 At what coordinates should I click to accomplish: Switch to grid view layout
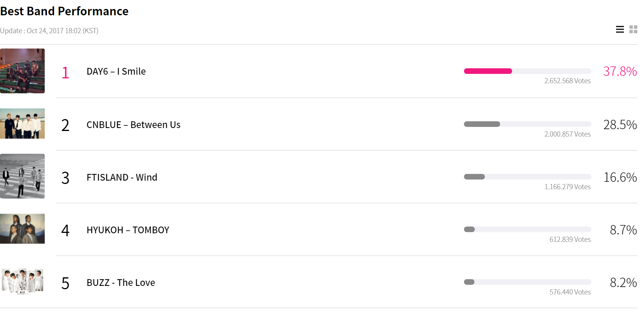tap(633, 29)
